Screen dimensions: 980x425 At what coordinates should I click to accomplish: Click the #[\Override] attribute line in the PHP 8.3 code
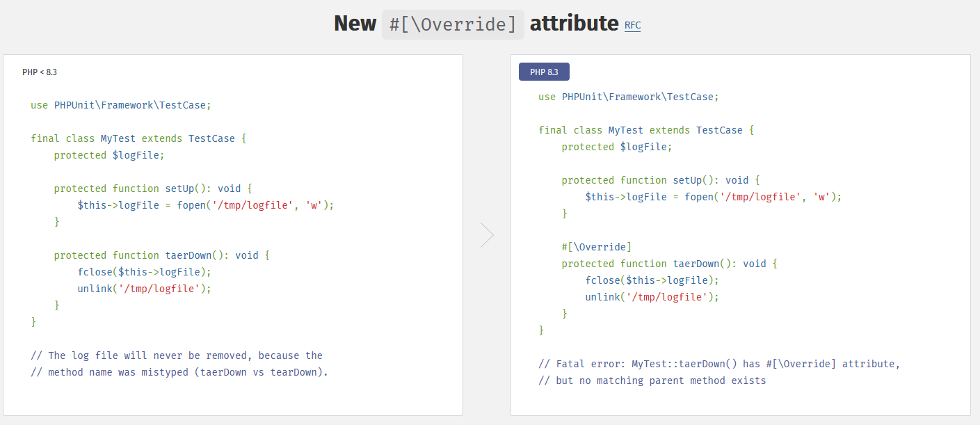597,247
